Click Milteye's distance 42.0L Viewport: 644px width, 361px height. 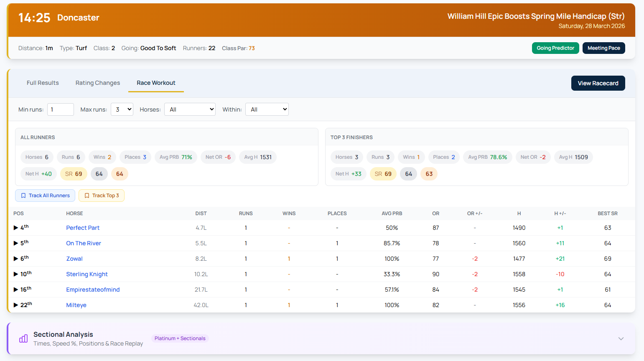[201, 305]
